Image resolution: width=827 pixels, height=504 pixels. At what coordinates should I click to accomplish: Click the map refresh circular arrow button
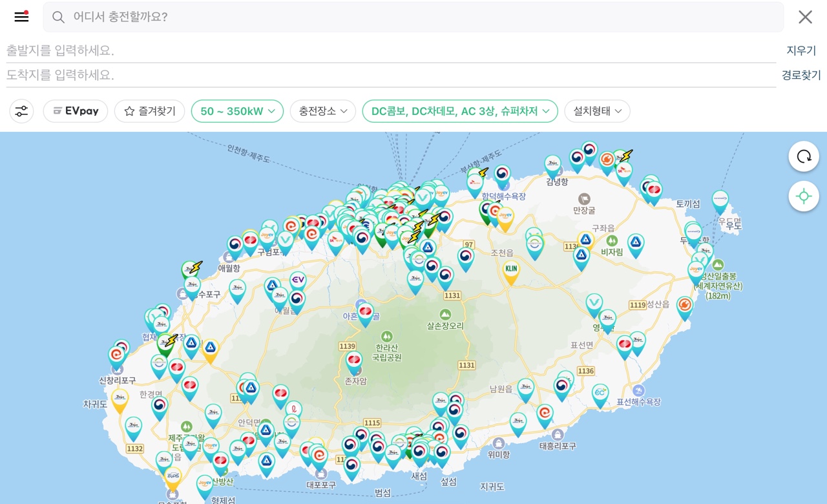(x=804, y=156)
